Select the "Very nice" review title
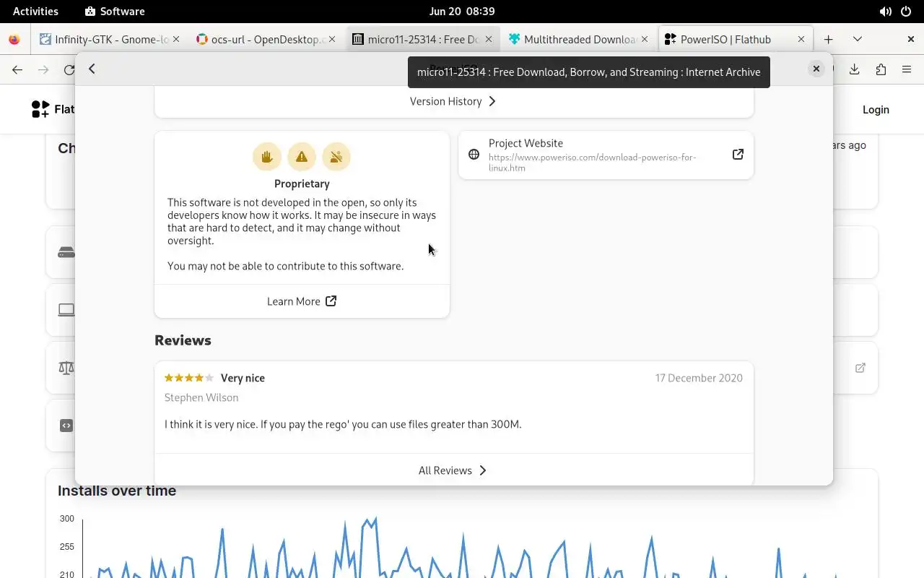Viewport: 924px width, 578px height. pyautogui.click(x=243, y=378)
